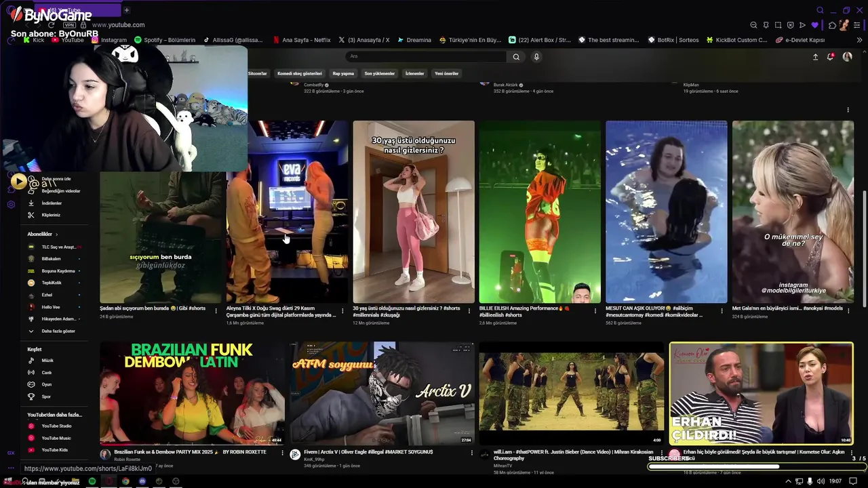Screen dimensions: 868x488
Task: Open browser extensions puzzle icon
Action: tap(832, 25)
